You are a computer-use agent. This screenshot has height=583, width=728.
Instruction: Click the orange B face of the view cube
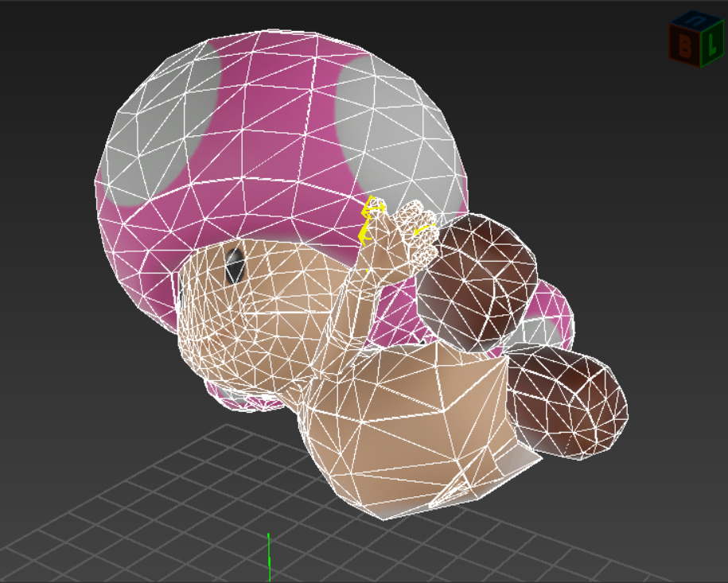coord(684,45)
